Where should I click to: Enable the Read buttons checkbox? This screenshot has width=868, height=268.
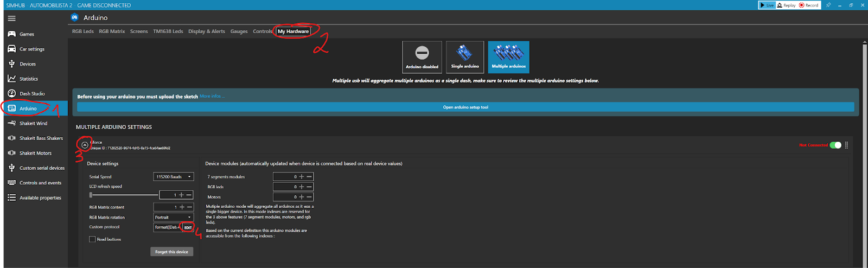(x=92, y=239)
